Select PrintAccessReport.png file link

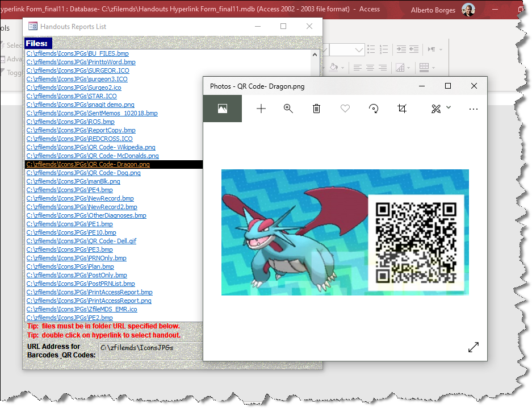tap(89, 301)
